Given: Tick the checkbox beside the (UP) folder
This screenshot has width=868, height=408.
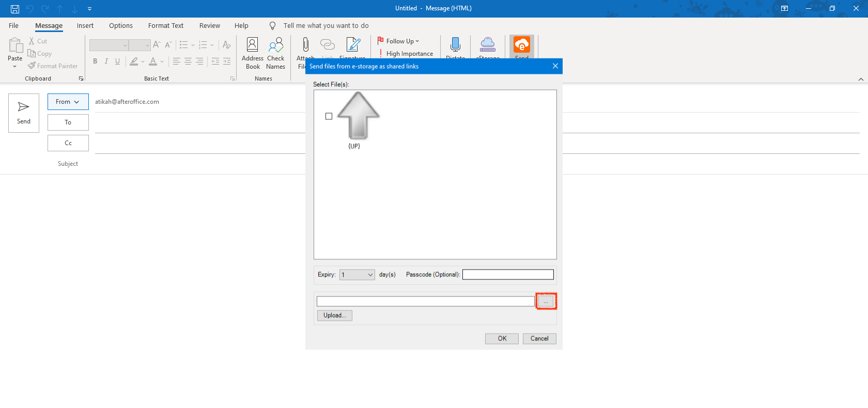Looking at the screenshot, I should (x=329, y=116).
